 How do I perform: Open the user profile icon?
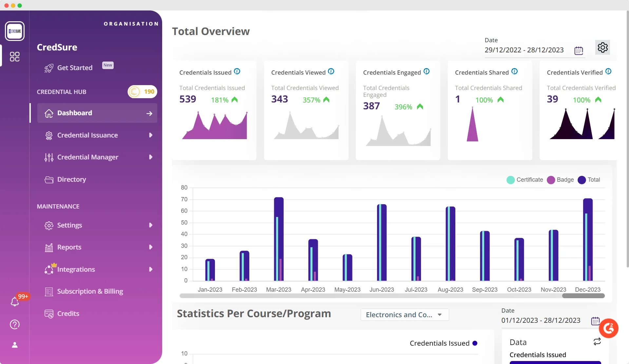point(15,345)
